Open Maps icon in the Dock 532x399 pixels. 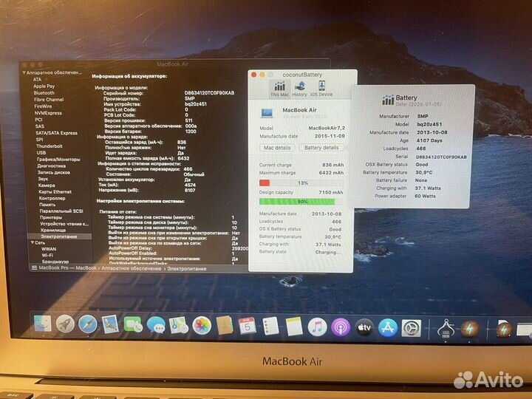point(179,325)
